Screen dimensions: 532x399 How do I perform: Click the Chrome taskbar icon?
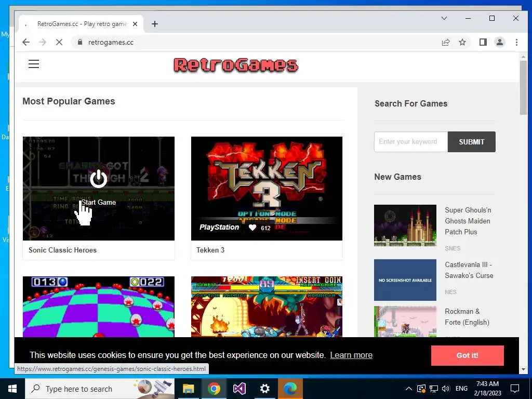[x=214, y=389]
